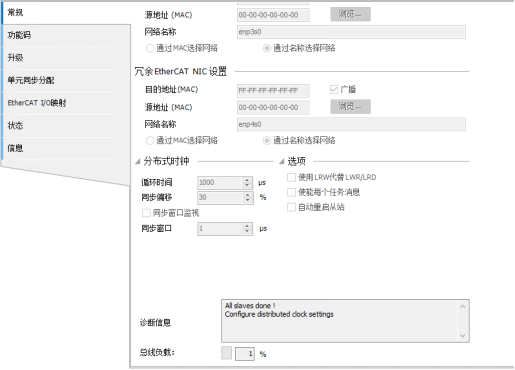Decrease 同步窗口 value with down arrow
The width and height of the screenshot is (515, 370).
coord(247,232)
